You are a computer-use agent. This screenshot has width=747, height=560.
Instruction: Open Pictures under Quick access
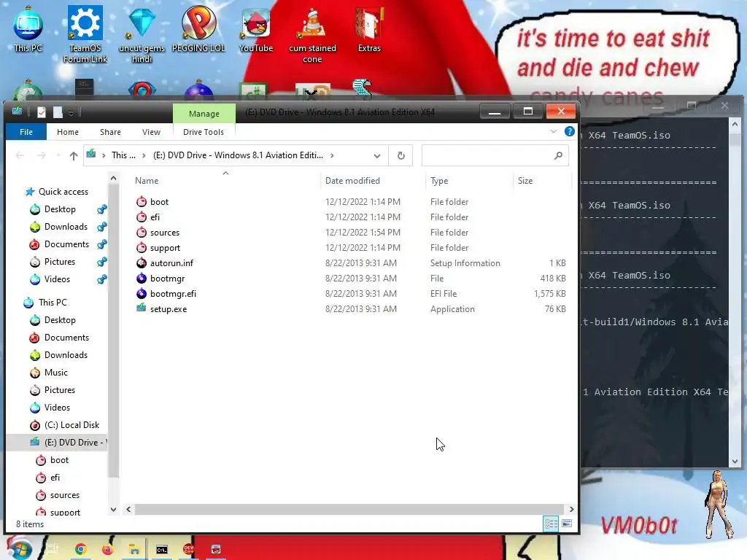(60, 262)
